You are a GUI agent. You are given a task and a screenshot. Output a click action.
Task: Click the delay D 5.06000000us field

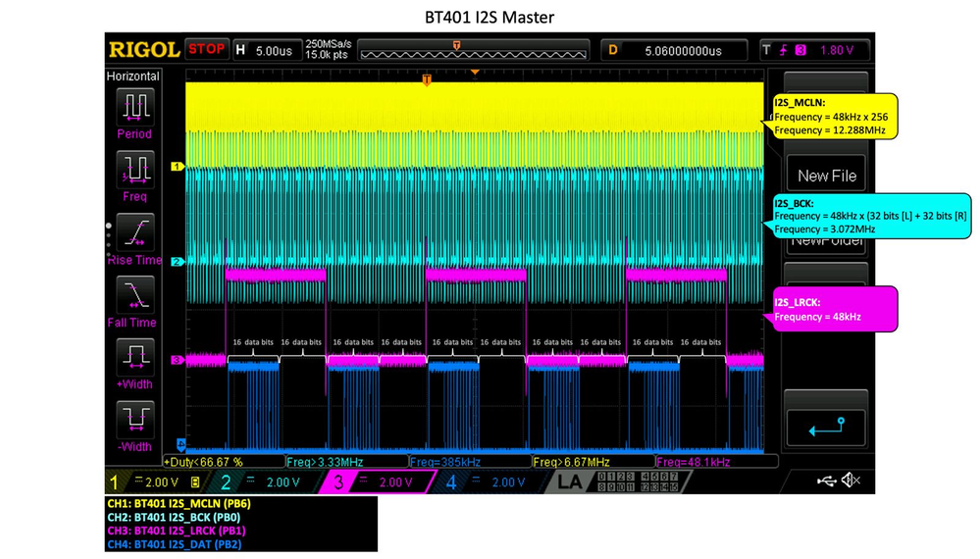tap(674, 51)
